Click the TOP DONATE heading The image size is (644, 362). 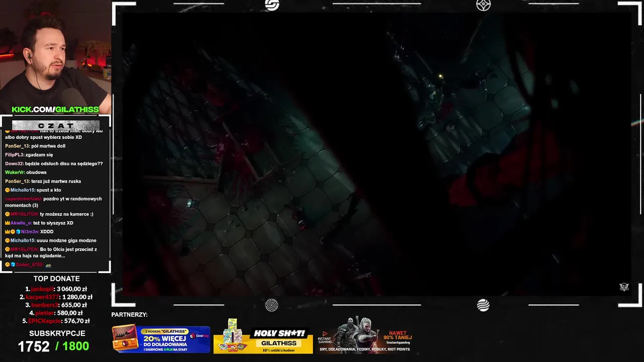click(x=56, y=279)
